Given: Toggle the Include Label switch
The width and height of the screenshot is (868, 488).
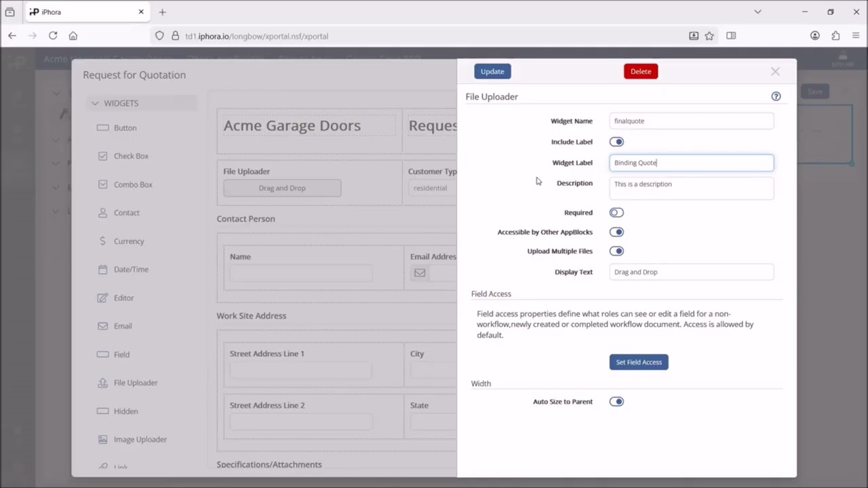Looking at the screenshot, I should point(616,142).
